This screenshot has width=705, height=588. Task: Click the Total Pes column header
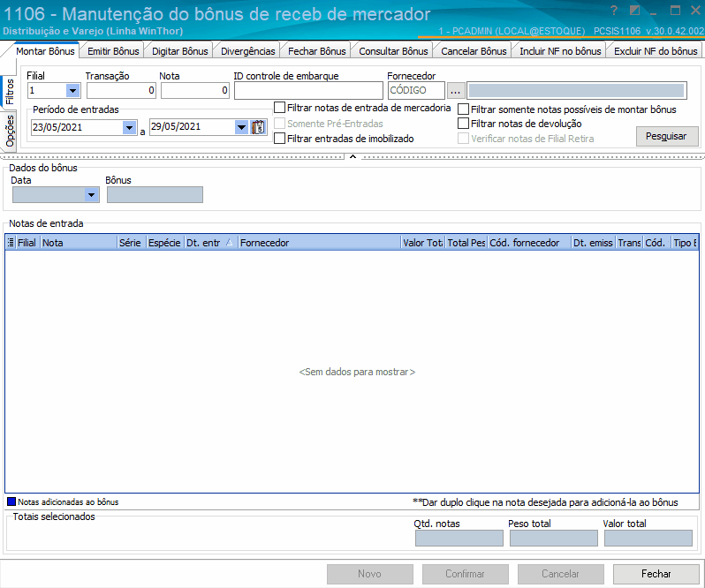[466, 243]
